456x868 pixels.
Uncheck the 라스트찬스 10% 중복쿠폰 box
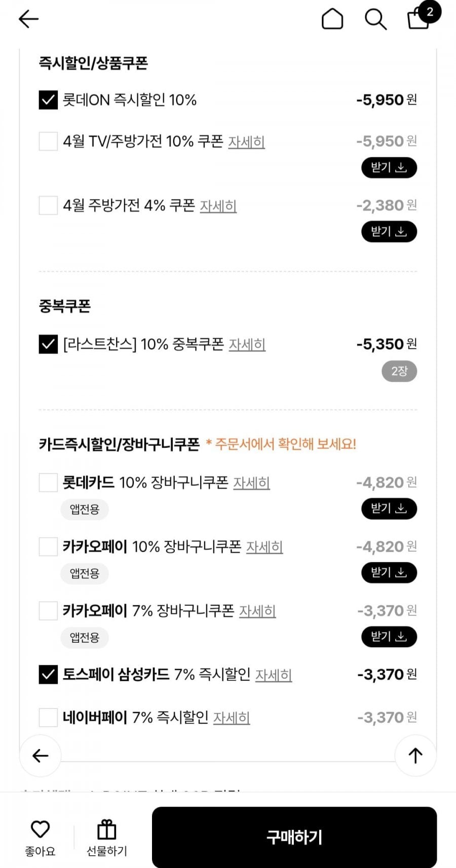(x=48, y=344)
